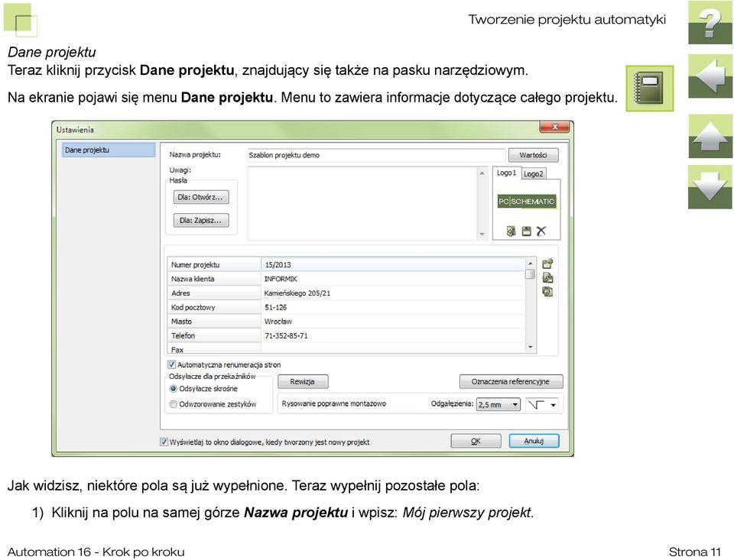734x560 pixels.
Task: Click the Nazwa klienta row label
Action: [214, 279]
